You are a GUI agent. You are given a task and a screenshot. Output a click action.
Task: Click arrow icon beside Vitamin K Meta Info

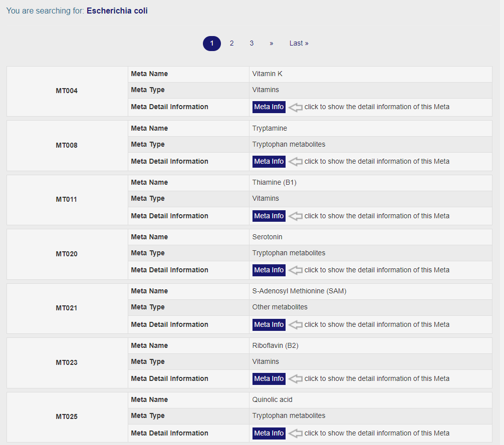[296, 107]
